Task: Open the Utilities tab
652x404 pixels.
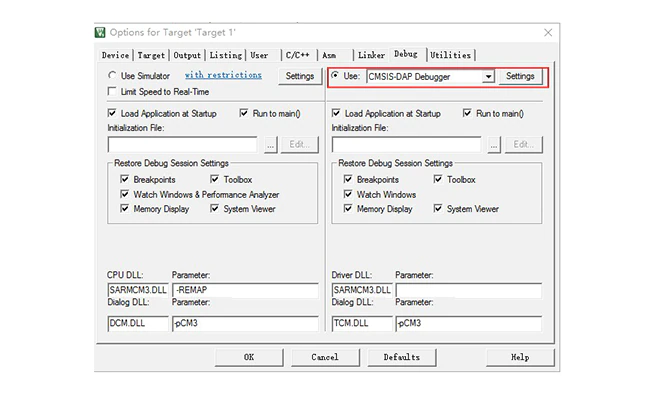Action: 450,55
